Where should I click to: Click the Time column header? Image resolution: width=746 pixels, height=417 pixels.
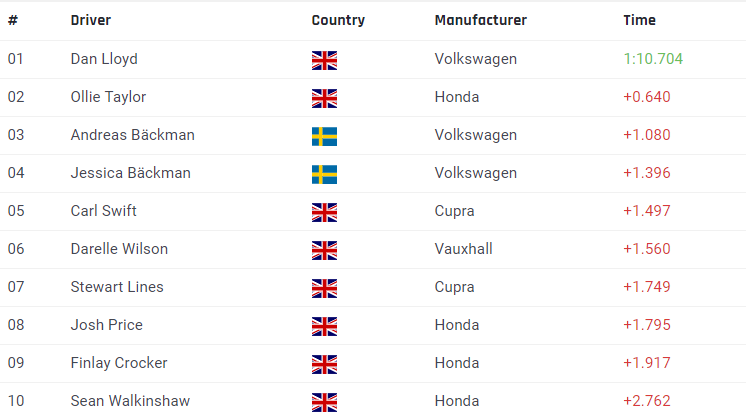(639, 20)
